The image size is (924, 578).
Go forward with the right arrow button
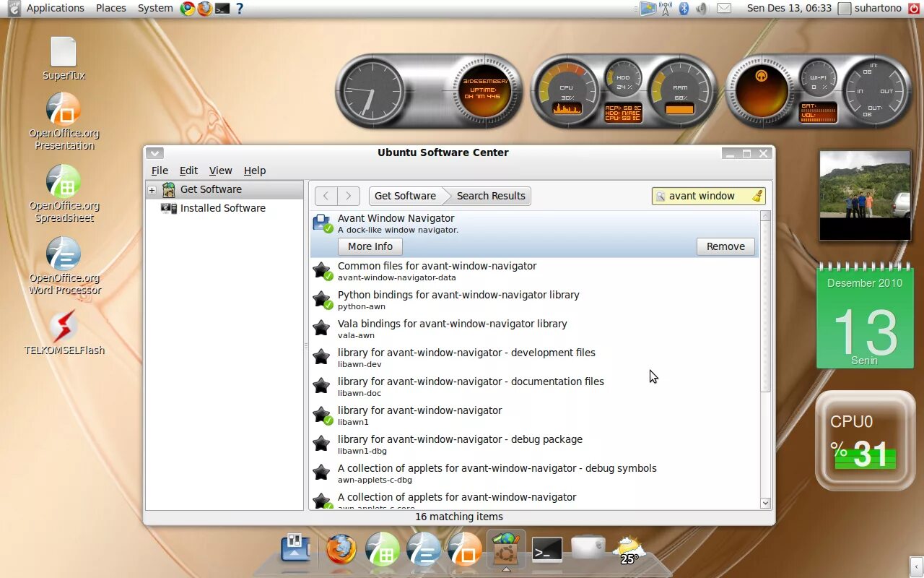point(349,196)
